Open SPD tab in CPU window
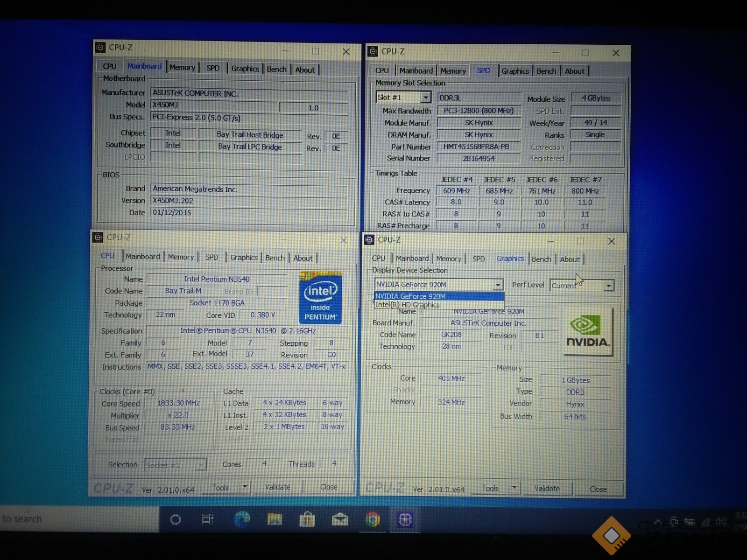 211,257
